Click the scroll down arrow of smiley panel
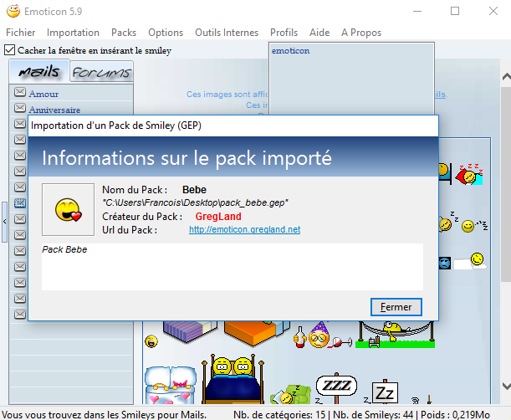 click(506, 386)
